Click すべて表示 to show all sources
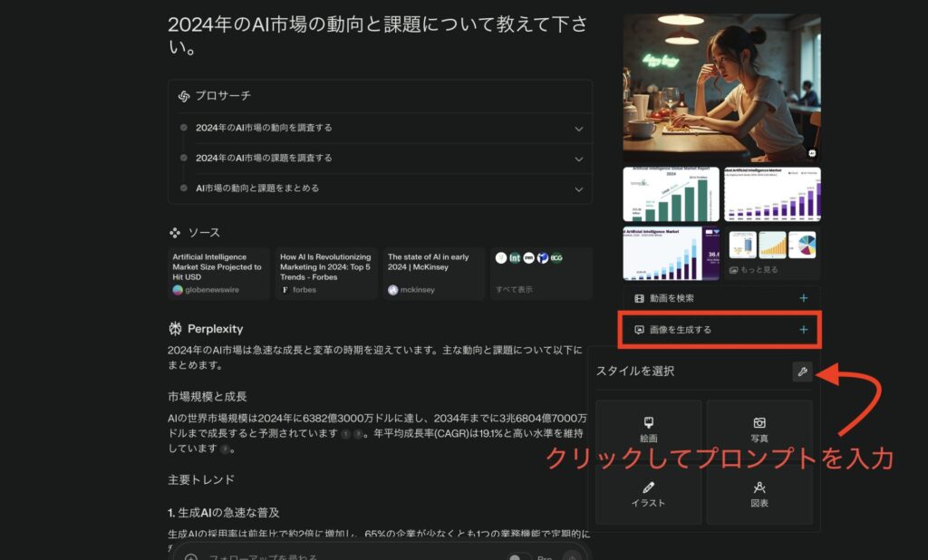The height and width of the screenshot is (560, 928). coord(514,290)
